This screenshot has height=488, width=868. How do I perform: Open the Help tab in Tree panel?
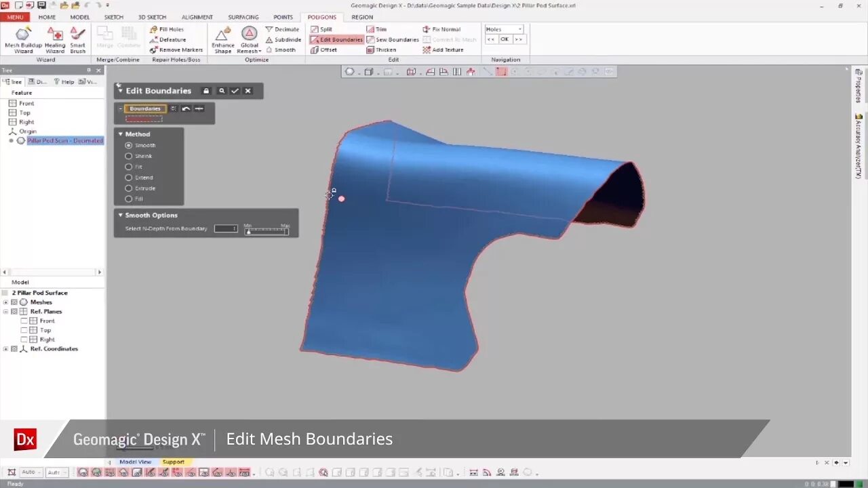[x=64, y=82]
